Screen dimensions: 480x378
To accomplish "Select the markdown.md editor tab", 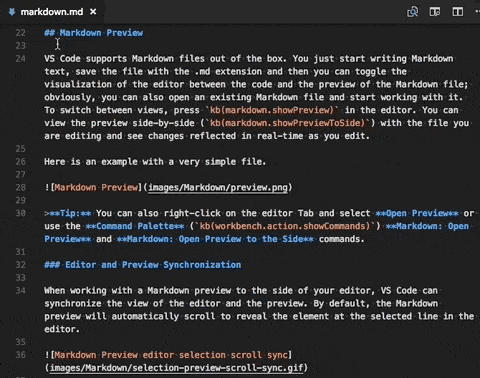I will pos(53,12).
